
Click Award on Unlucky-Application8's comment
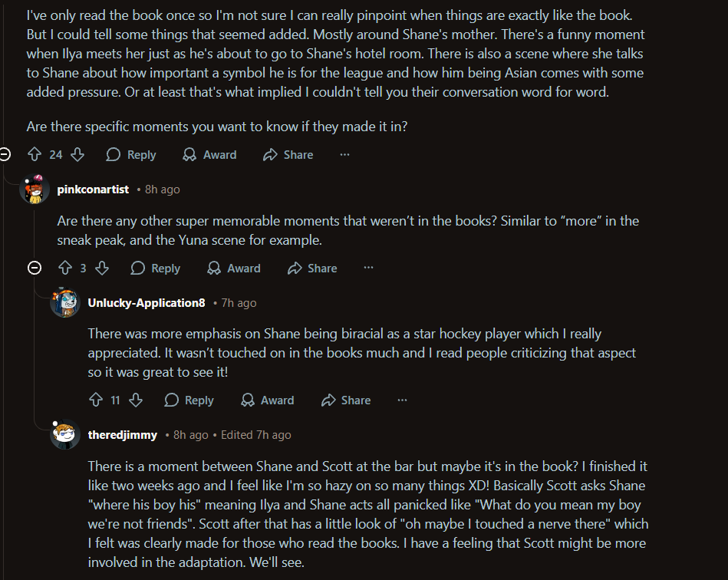click(268, 400)
